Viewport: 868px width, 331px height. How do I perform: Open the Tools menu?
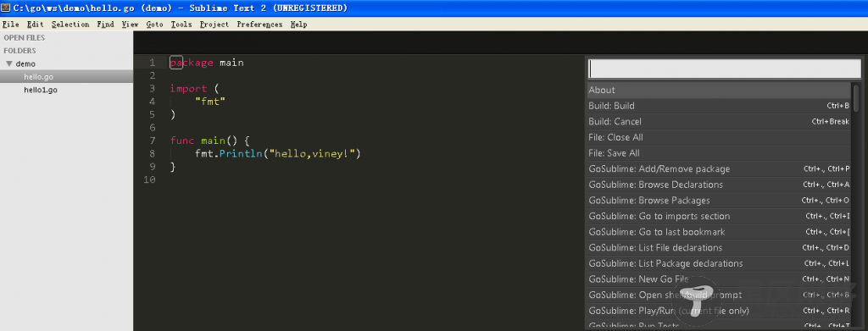[181, 25]
